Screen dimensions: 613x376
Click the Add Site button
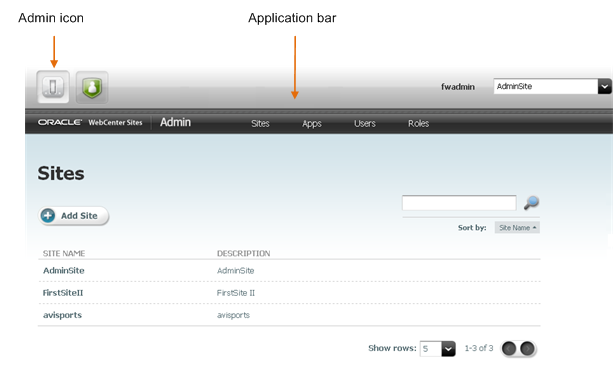tap(73, 216)
